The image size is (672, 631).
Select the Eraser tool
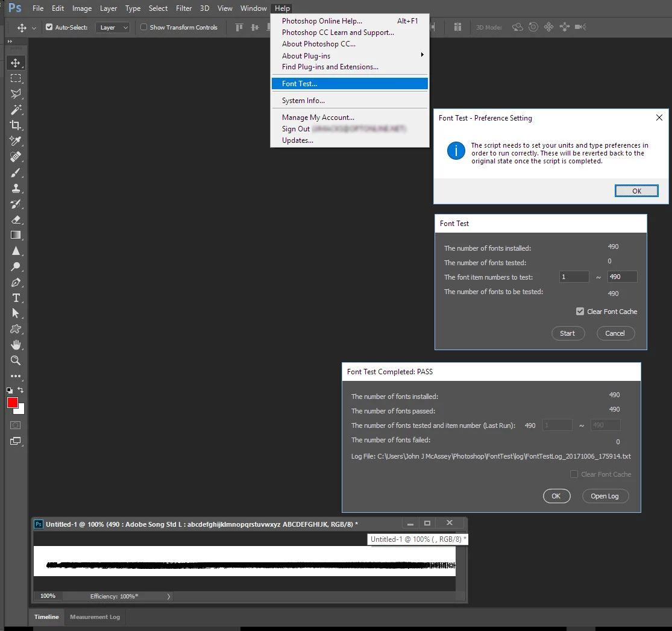16,219
